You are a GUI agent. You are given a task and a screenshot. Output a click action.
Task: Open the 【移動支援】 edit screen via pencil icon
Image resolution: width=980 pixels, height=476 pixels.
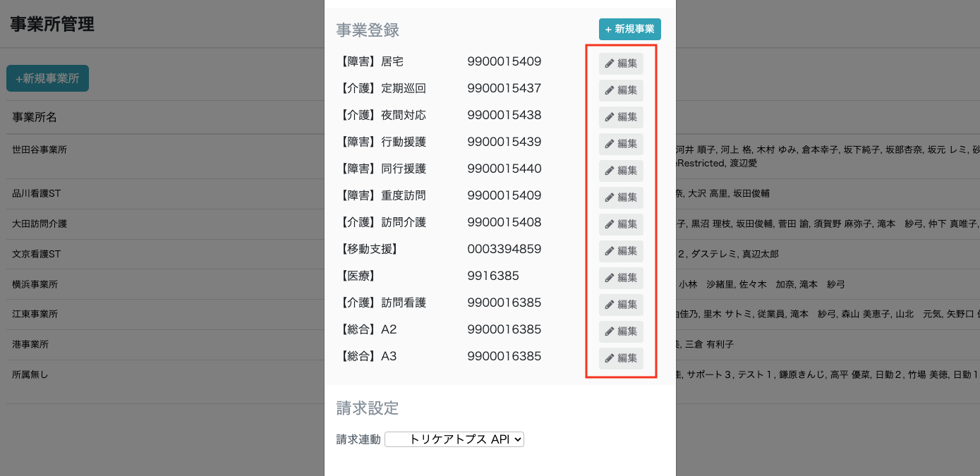coord(621,251)
